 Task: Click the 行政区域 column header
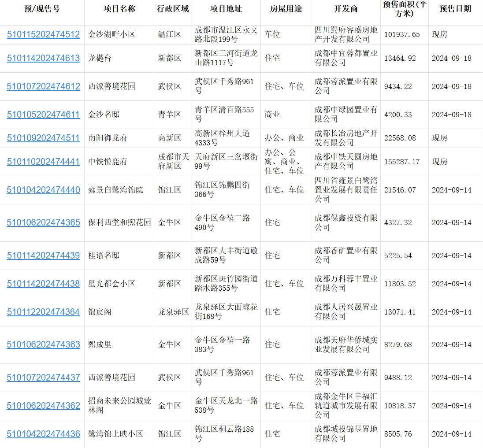(x=172, y=9)
